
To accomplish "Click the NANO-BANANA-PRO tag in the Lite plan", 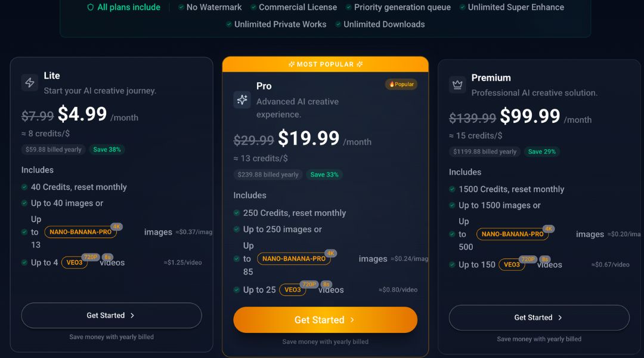I will (79, 232).
